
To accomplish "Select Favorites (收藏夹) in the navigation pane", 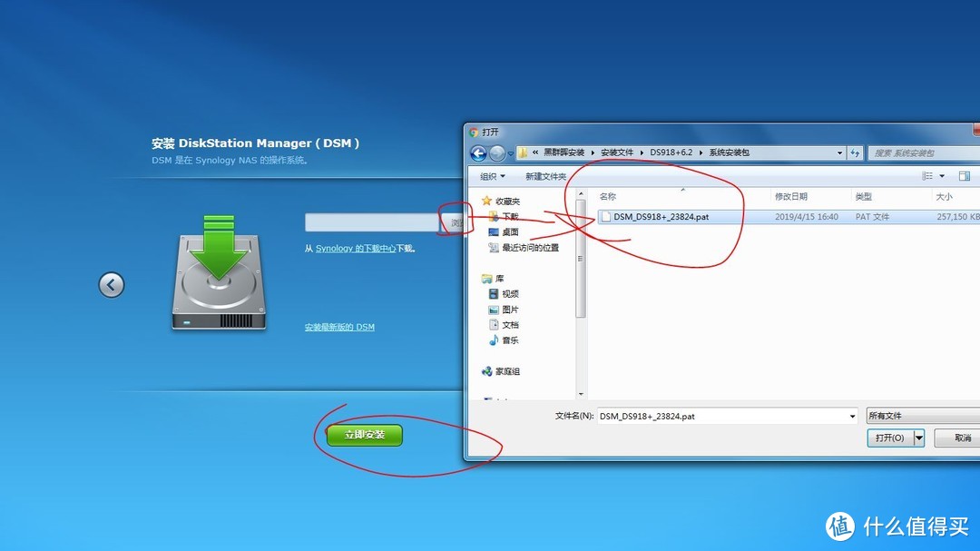I will pyautogui.click(x=501, y=201).
